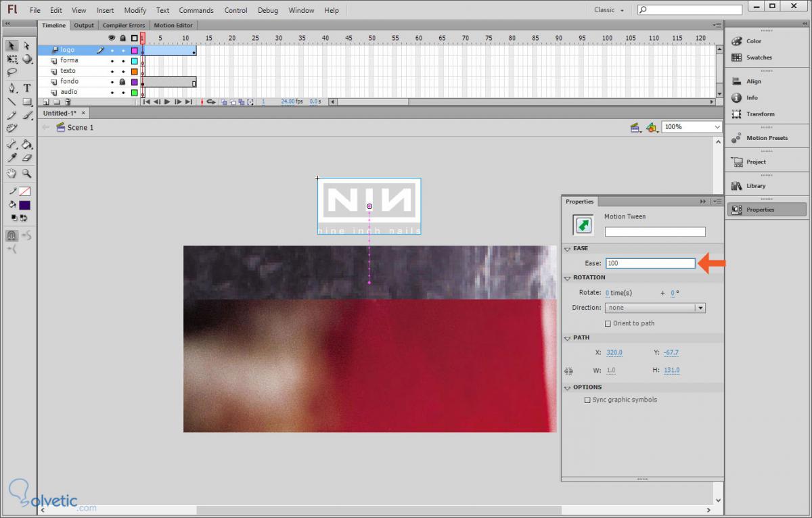Open the Control menu
812x518 pixels.
[x=235, y=10]
